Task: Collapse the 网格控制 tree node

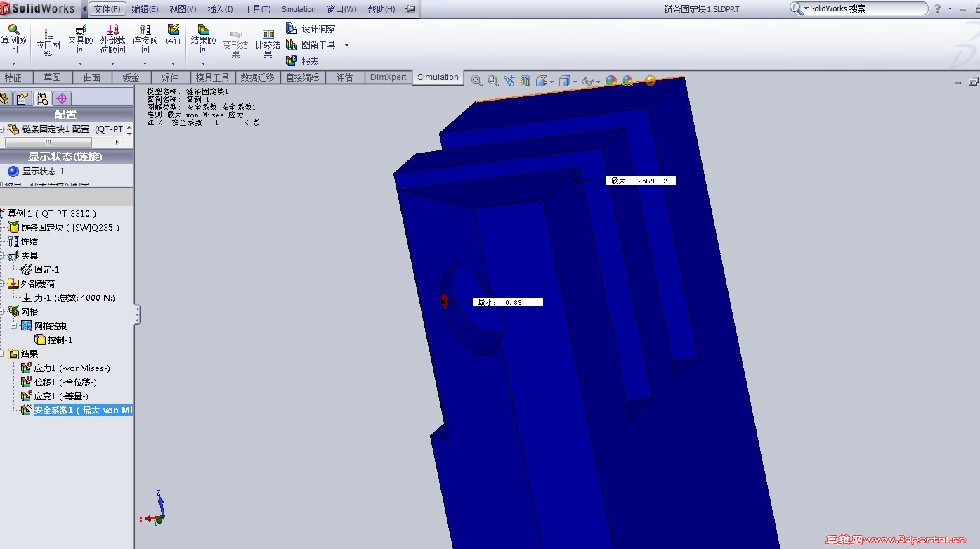Action: pyautogui.click(x=13, y=325)
